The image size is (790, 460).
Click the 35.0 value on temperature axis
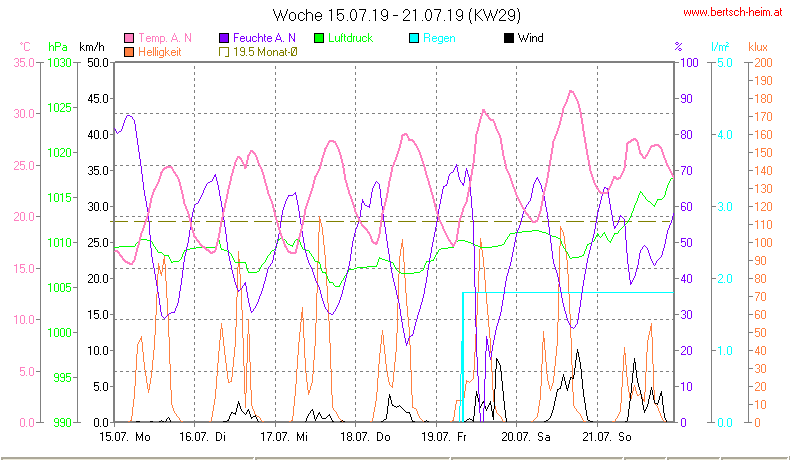click(24, 62)
